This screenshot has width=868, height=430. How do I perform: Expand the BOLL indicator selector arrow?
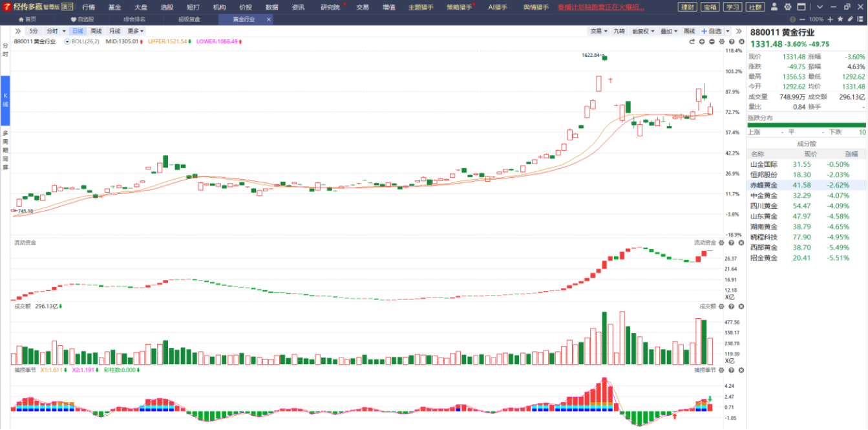click(x=67, y=41)
